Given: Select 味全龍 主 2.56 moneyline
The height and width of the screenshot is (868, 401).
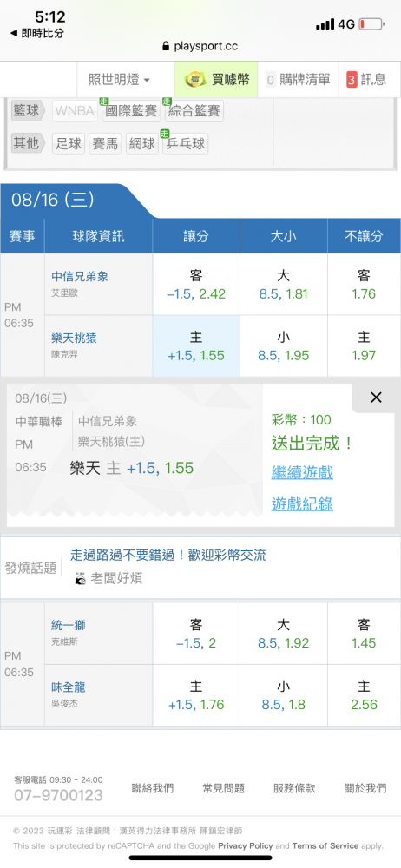Looking at the screenshot, I should [364, 695].
